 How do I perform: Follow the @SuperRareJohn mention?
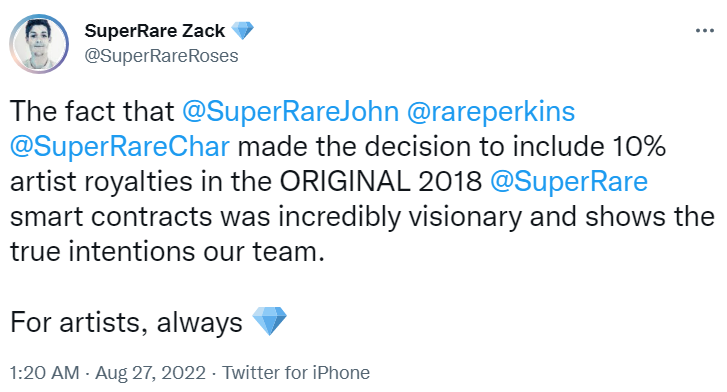coord(290,111)
